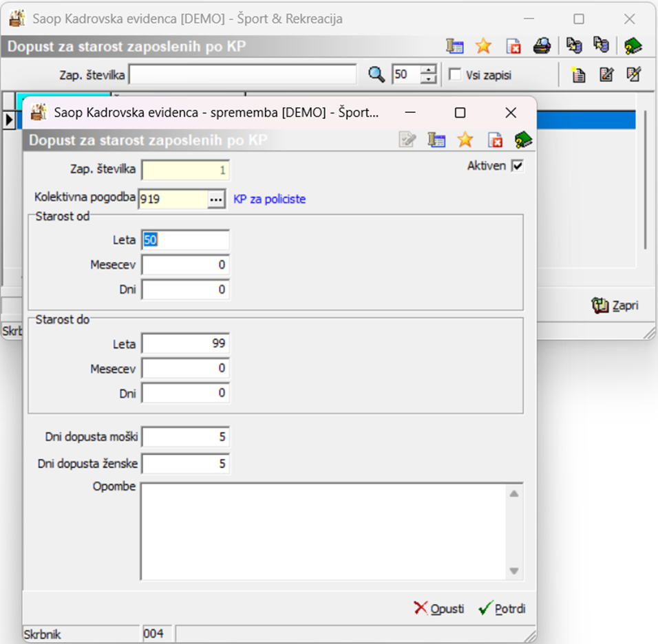The image size is (658, 644).
Task: Toggle the Aktiven checkbox
Action: pos(518,166)
